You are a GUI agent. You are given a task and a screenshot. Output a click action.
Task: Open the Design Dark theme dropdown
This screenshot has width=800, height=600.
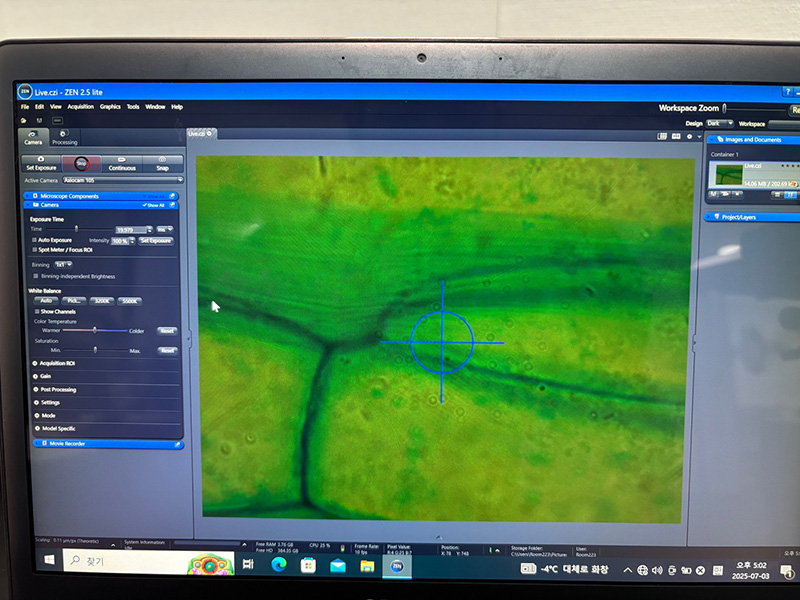(719, 123)
